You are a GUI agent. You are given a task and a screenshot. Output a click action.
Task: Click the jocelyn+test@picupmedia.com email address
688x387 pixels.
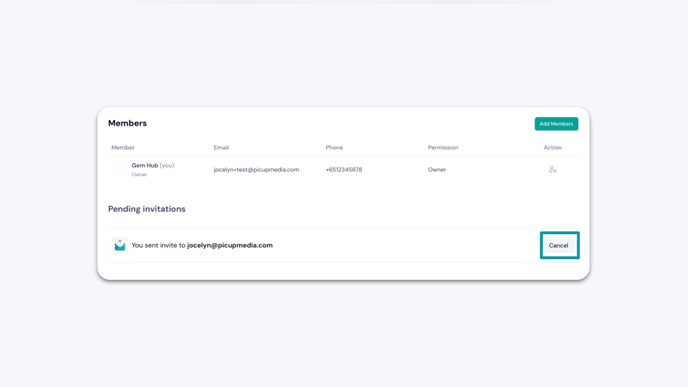click(256, 169)
